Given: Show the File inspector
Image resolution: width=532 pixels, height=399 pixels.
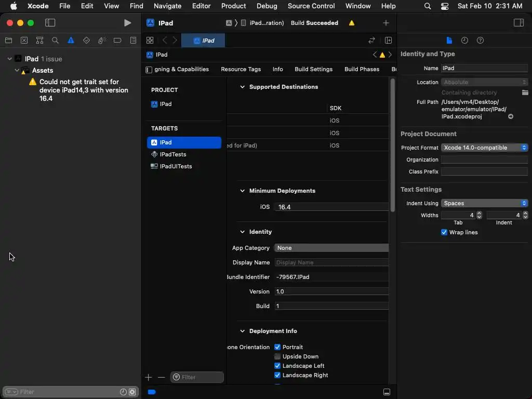Looking at the screenshot, I should coord(449,41).
